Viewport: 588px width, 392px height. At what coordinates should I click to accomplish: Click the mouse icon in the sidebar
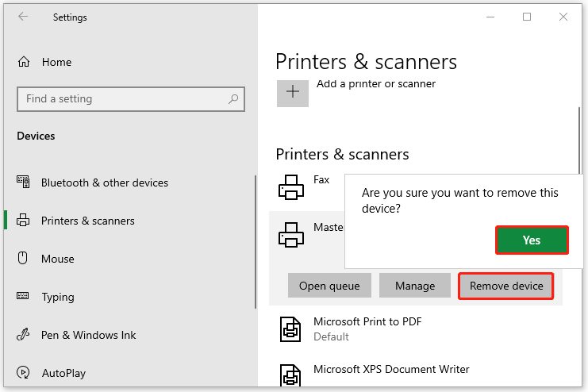[23, 258]
